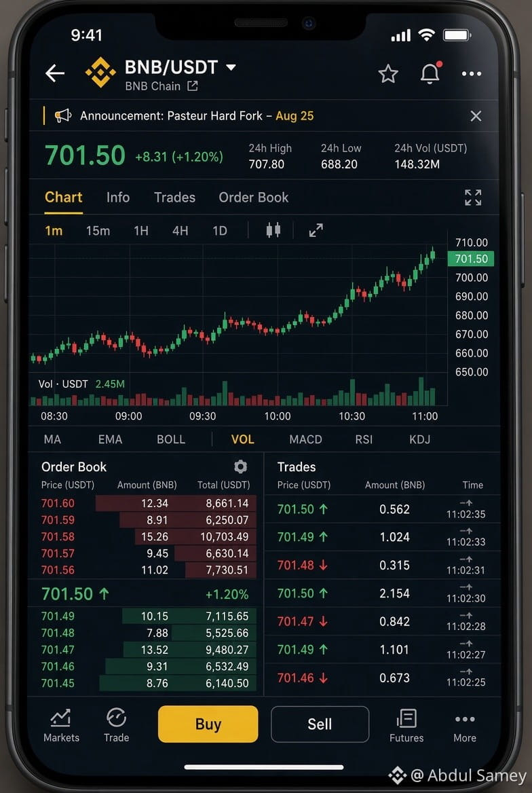532x793 pixels.
Task: Tap the announcement megaphone icon
Action: click(x=62, y=116)
